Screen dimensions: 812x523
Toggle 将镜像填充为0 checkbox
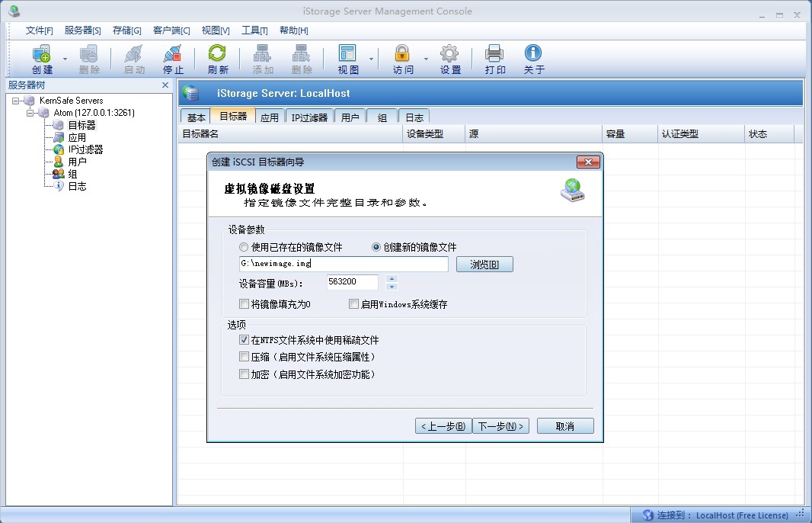click(244, 303)
